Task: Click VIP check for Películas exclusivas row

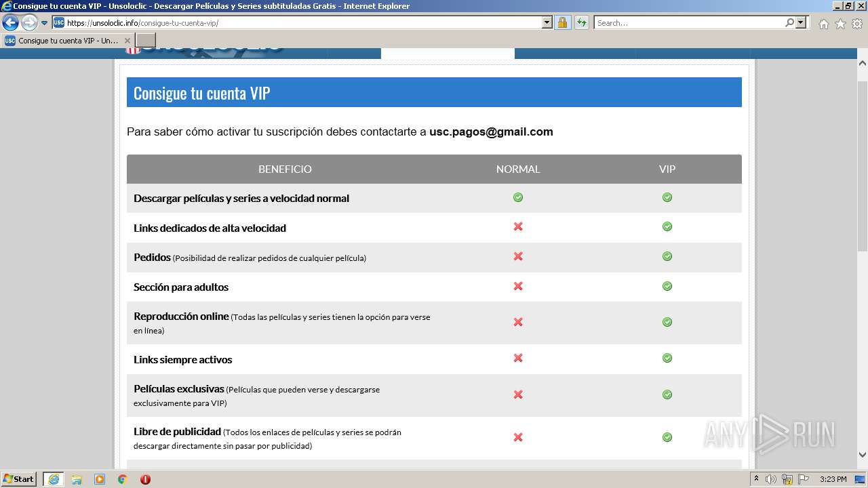Action: coord(667,394)
